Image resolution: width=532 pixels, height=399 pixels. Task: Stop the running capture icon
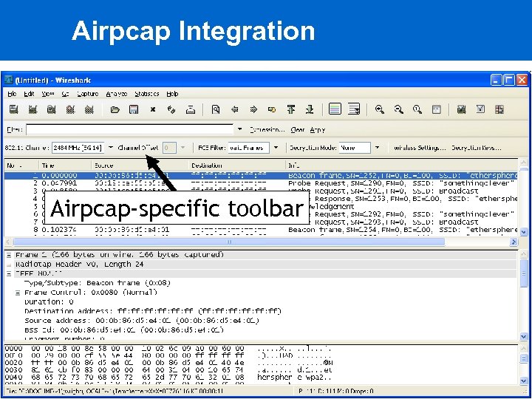click(x=70, y=109)
